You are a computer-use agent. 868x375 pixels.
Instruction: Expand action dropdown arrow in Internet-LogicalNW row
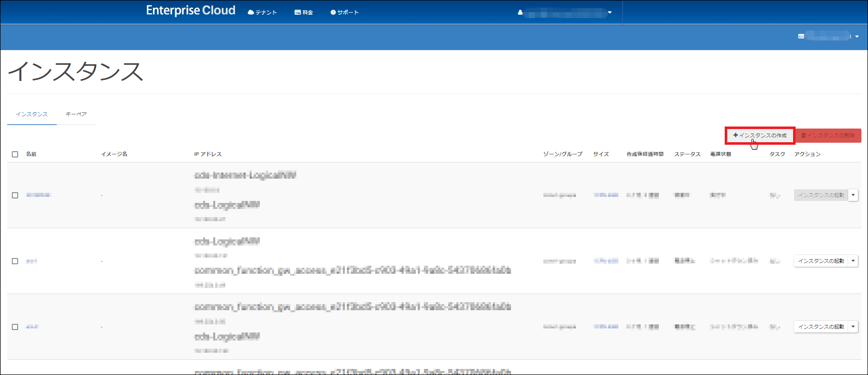click(x=853, y=195)
